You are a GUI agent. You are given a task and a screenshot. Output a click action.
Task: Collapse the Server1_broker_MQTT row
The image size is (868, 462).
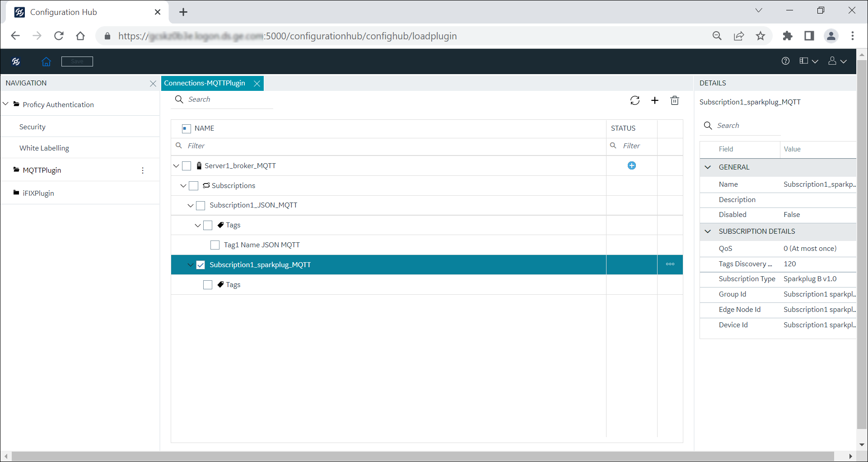click(176, 166)
